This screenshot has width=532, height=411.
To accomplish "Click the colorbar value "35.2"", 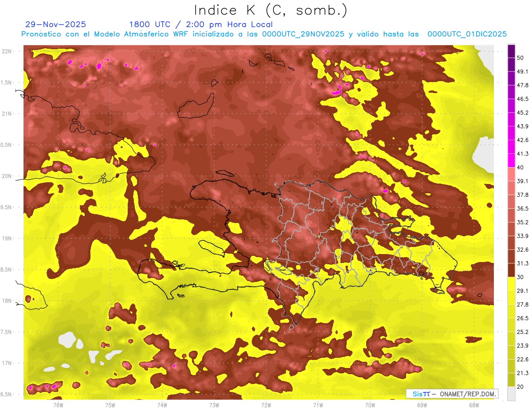I will (523, 222).
